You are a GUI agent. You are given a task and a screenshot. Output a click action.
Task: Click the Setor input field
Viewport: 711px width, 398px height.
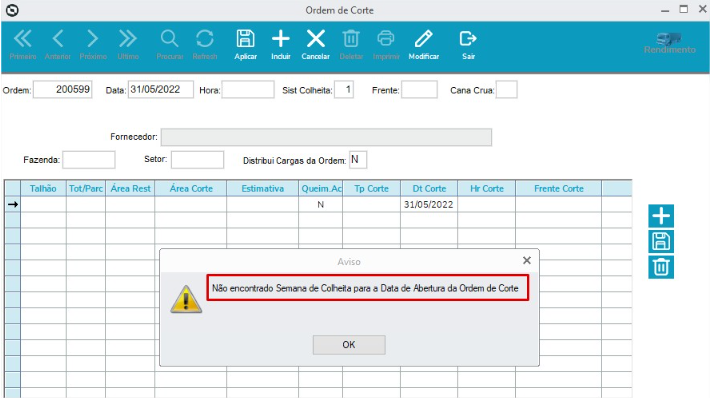(197, 160)
